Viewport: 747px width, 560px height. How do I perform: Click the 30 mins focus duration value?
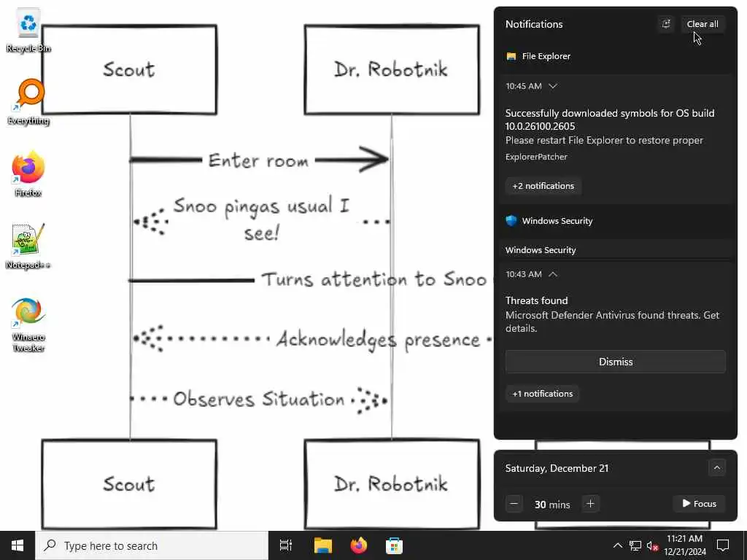(552, 505)
